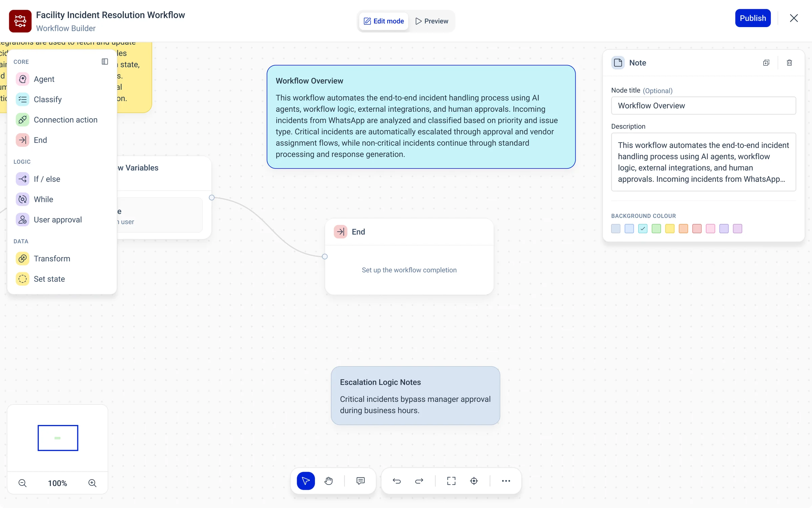812x508 pixels.
Task: Add a Transform data node
Action: click(x=62, y=258)
